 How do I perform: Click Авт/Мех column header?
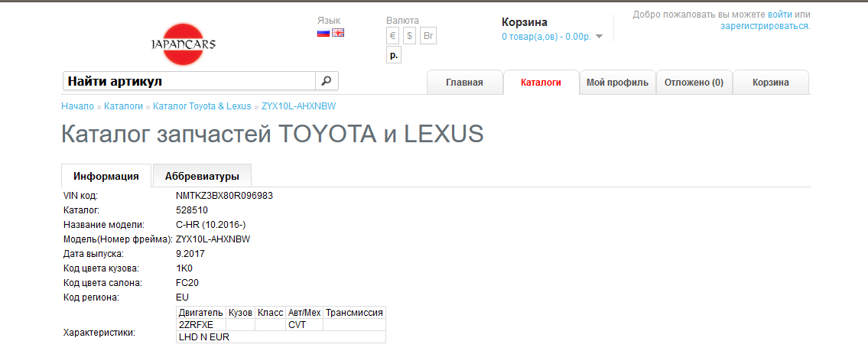[304, 313]
